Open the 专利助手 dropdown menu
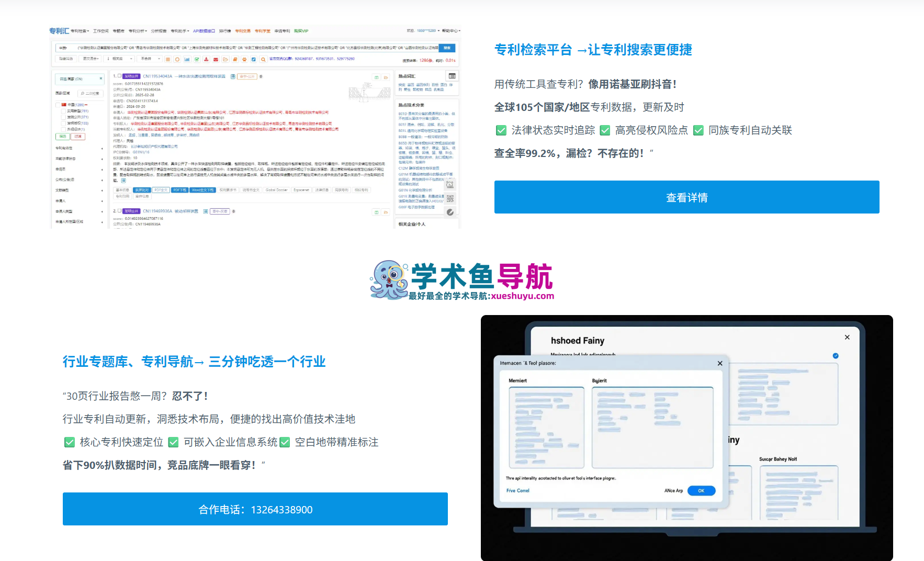 click(180, 31)
